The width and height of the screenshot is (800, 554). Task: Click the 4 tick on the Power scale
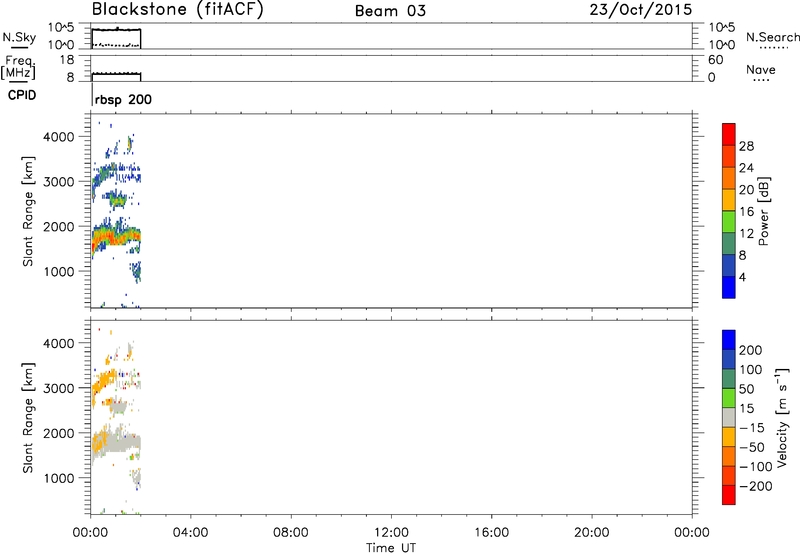(x=743, y=277)
